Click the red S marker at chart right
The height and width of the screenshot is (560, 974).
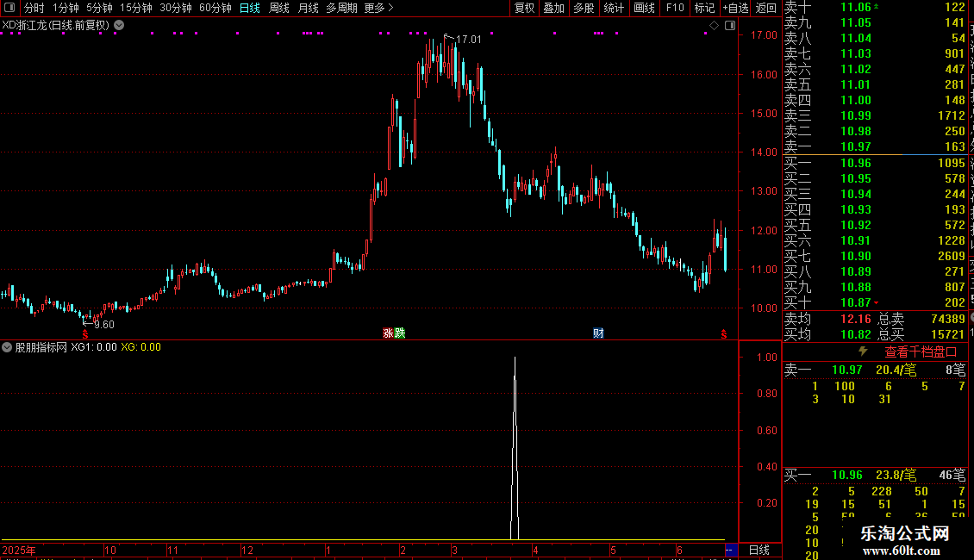724,334
